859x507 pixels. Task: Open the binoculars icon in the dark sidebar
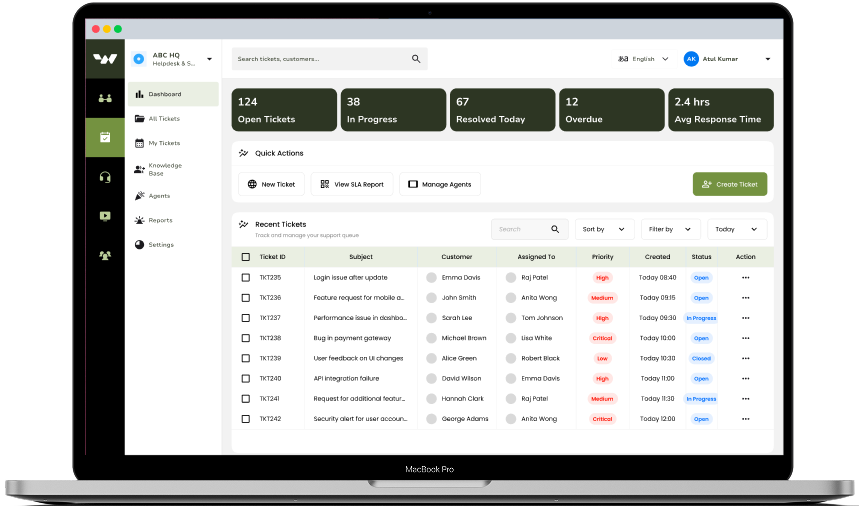tap(105, 98)
